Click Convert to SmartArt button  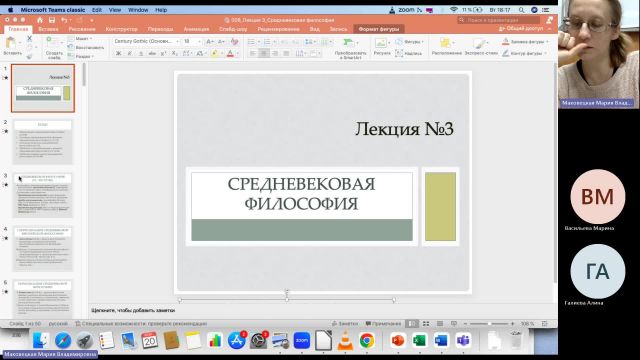pos(350,48)
